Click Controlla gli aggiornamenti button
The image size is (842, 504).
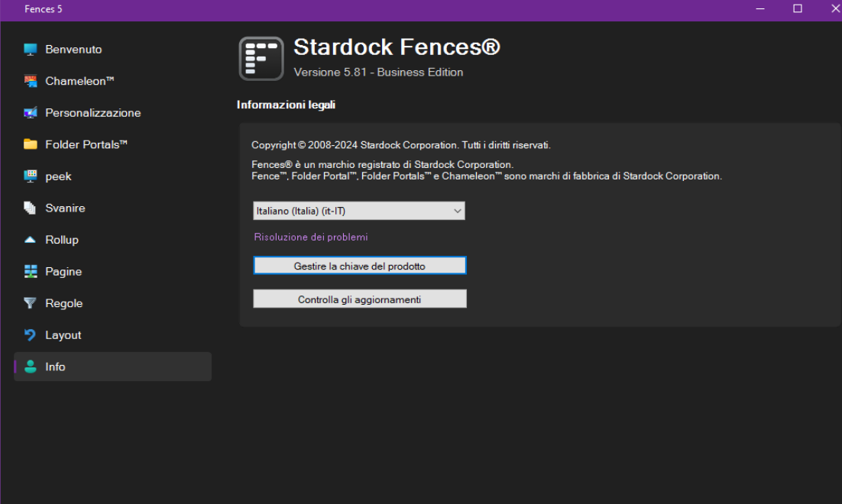[360, 299]
